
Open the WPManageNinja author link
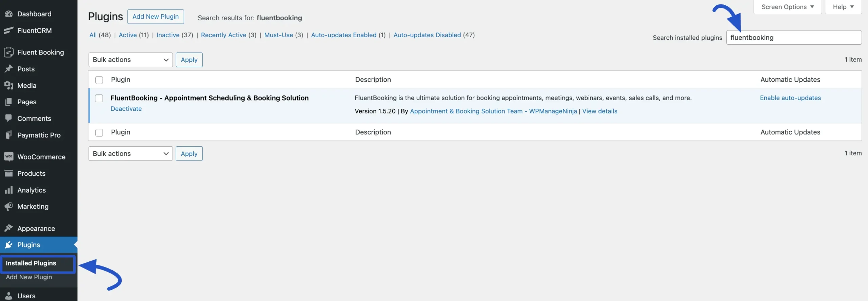pos(493,111)
